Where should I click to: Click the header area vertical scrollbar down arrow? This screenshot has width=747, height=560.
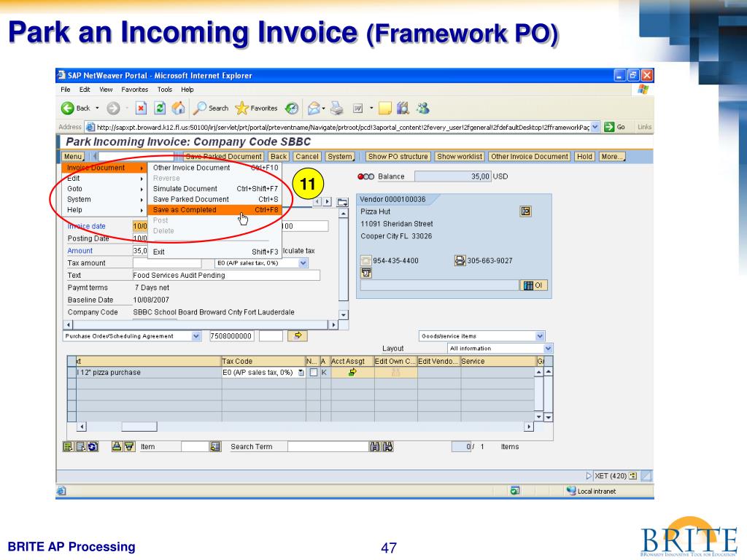point(344,315)
